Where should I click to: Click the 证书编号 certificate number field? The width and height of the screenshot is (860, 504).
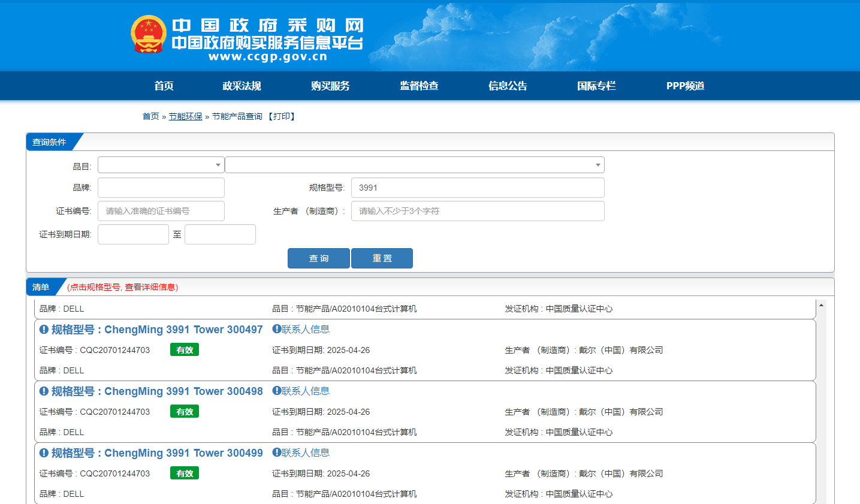point(161,211)
